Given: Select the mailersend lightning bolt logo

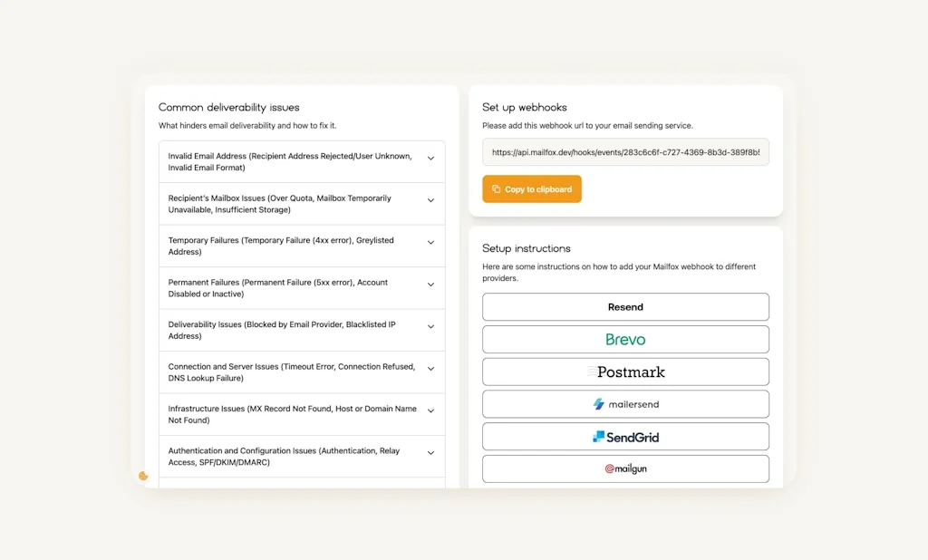Looking at the screenshot, I should (600, 403).
